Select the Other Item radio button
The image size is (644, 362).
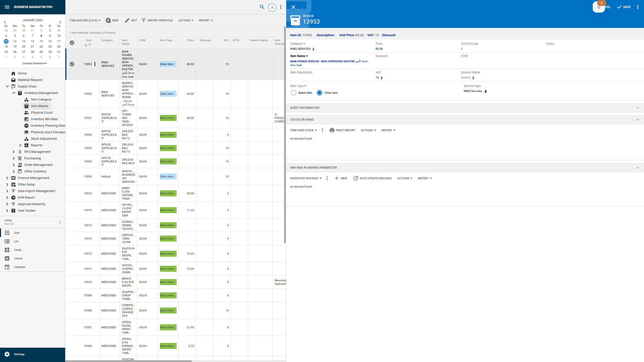(x=319, y=93)
